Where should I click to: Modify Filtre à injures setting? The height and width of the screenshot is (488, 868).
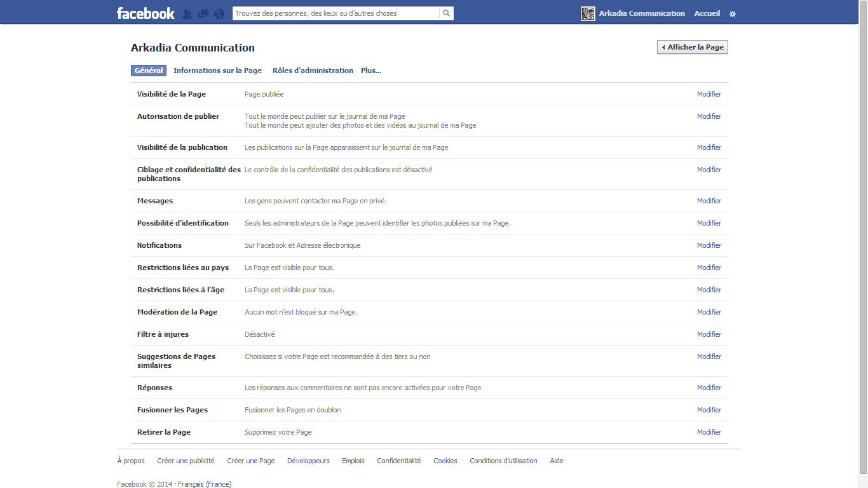[709, 334]
